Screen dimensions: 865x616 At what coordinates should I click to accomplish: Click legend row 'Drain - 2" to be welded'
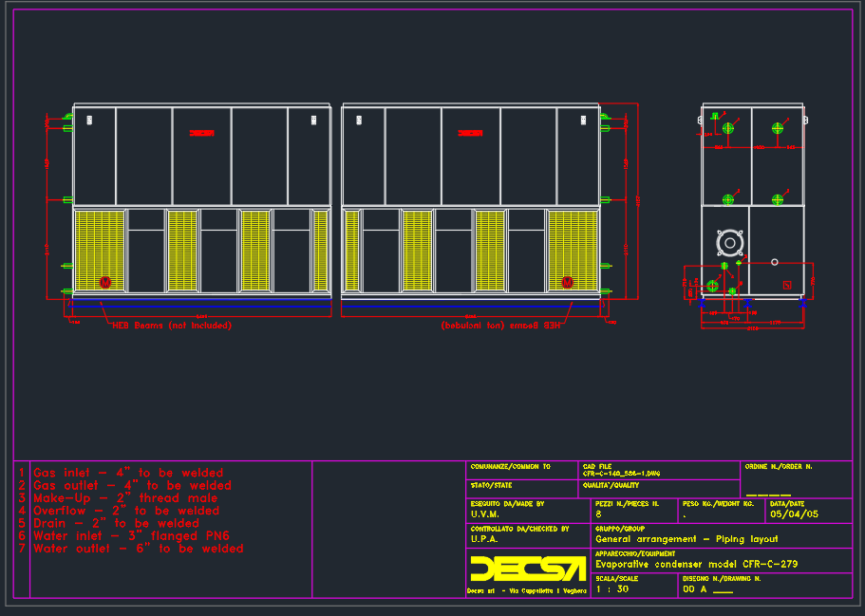tap(117, 523)
